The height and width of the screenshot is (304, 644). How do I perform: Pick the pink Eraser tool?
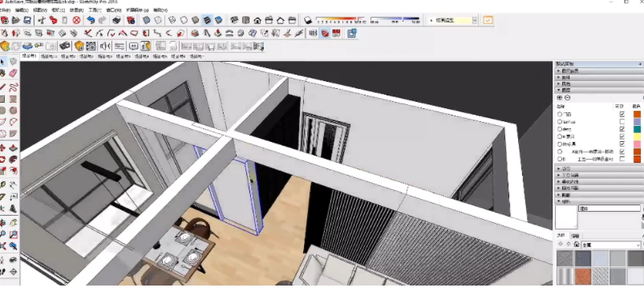13,73
